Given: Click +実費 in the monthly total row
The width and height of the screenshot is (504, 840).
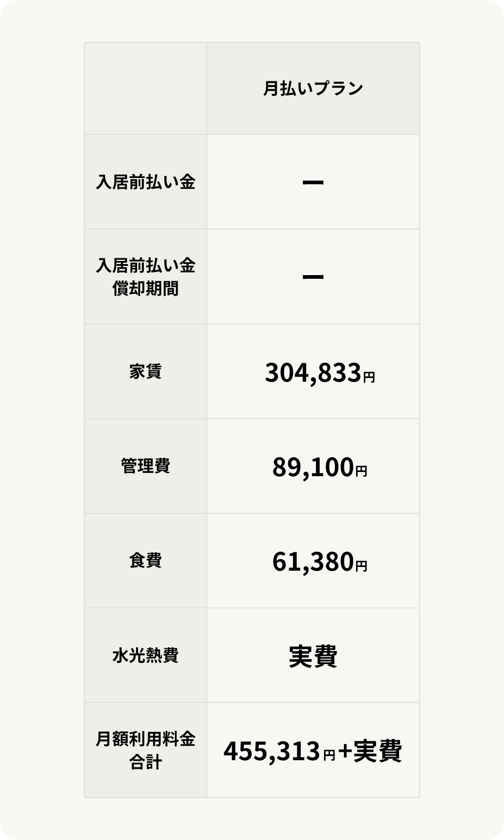Looking at the screenshot, I should tap(370, 751).
